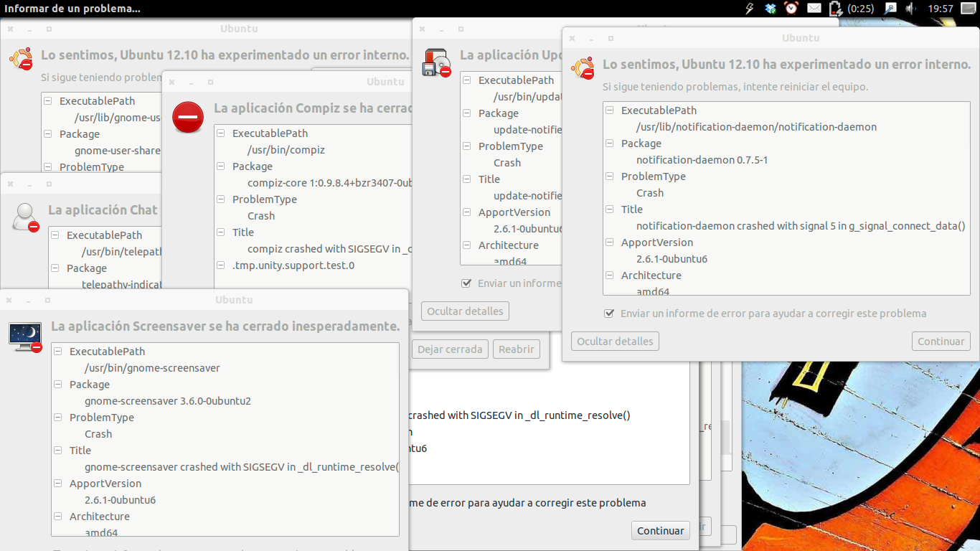
Task: Click the rightmost session icon in top panel
Action: click(x=968, y=9)
